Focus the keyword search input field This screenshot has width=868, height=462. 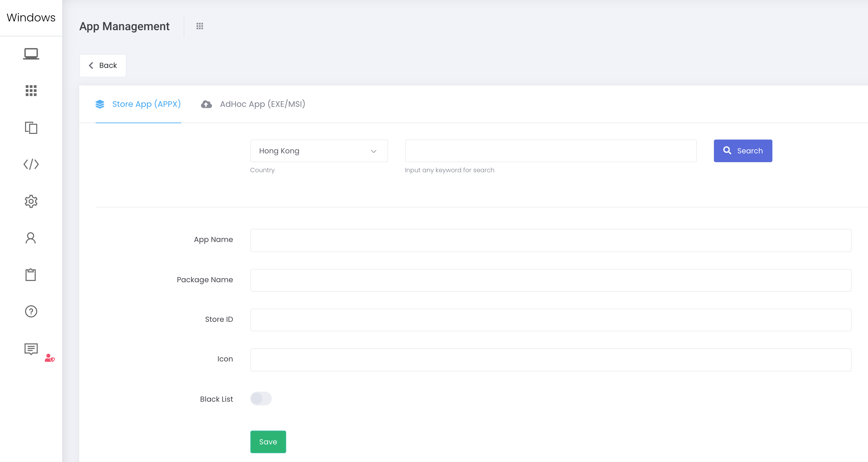pos(551,151)
